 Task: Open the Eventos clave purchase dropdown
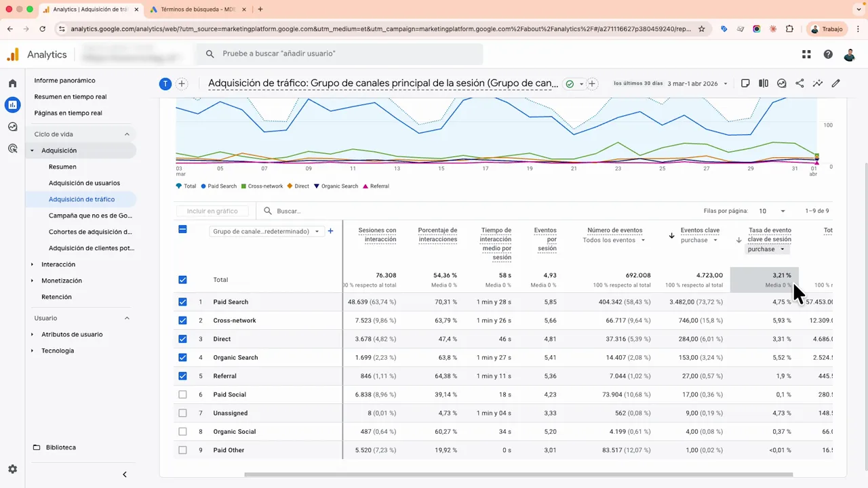click(x=699, y=240)
